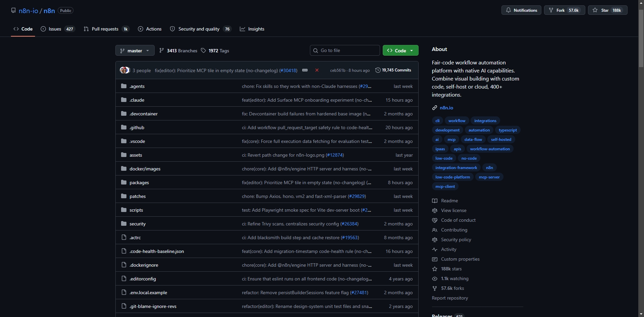Click the .agents folder icon
The height and width of the screenshot is (317, 644).
tap(124, 86)
